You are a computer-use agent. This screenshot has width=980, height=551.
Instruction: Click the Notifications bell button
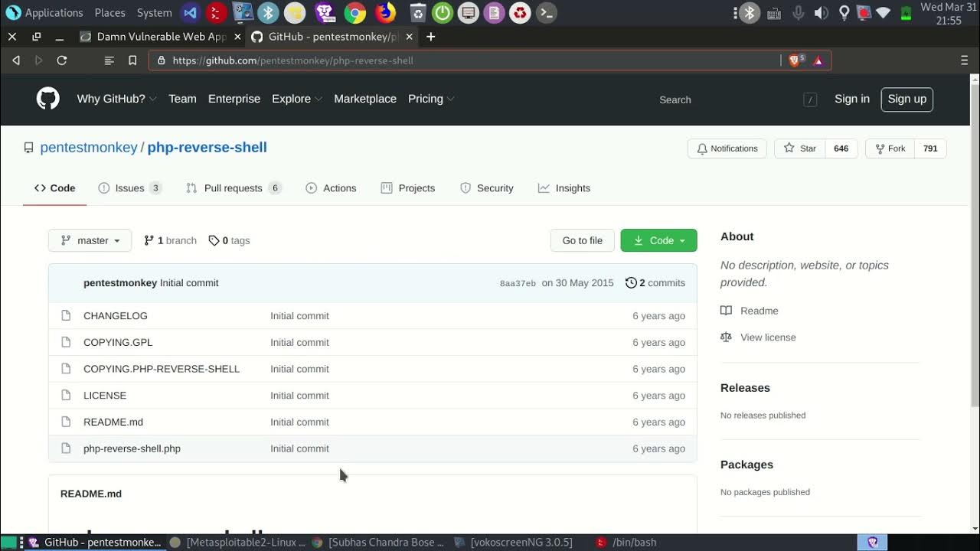(727, 148)
